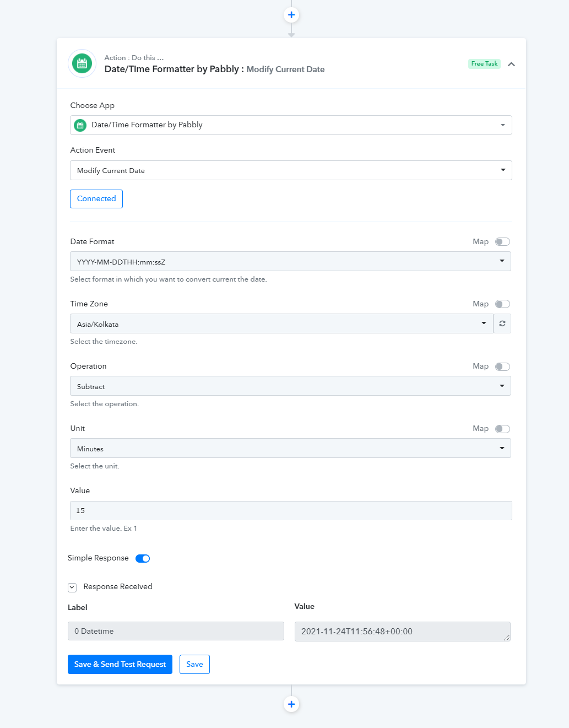The width and height of the screenshot is (569, 728).
Task: Enable Map toggle for Date Format
Action: (x=502, y=241)
